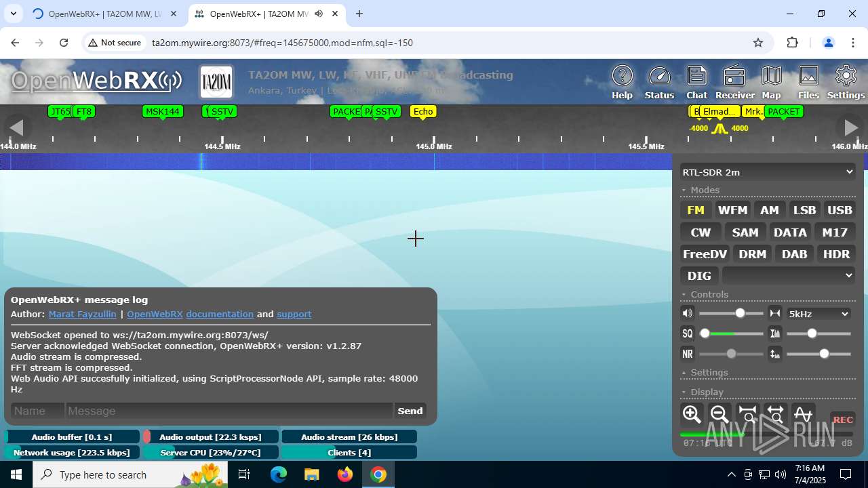Select WFM demodulation mode
This screenshot has height=488, width=868.
click(732, 210)
